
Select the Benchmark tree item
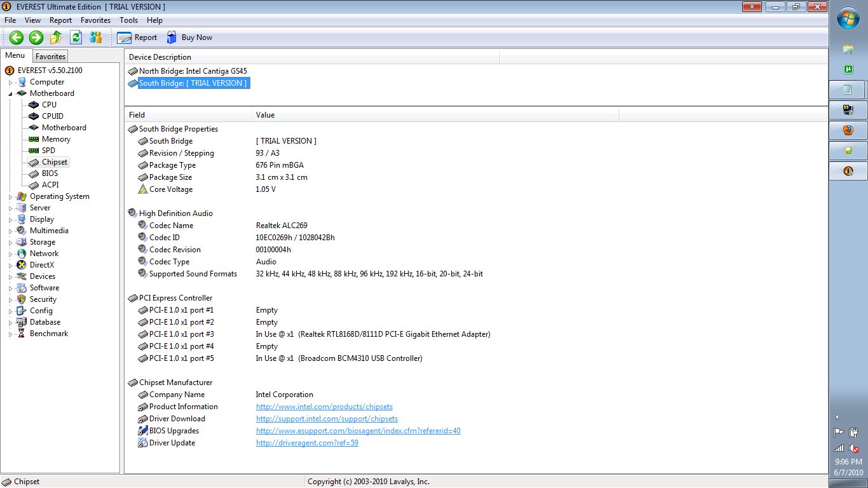coord(49,334)
